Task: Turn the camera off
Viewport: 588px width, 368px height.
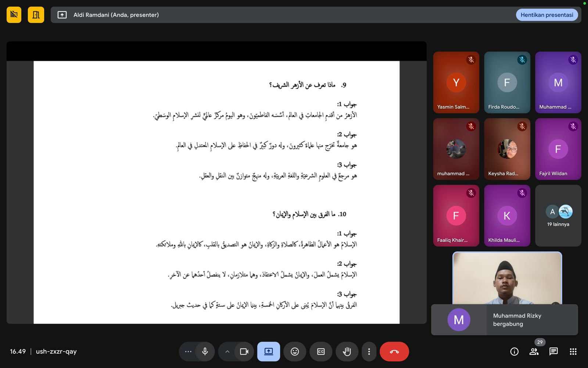Action: pyautogui.click(x=244, y=351)
